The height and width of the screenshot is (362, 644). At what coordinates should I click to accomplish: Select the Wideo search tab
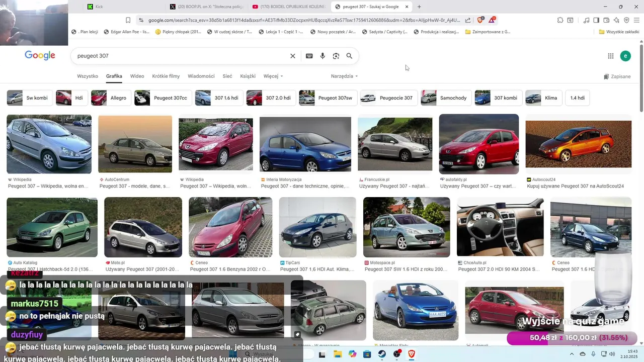tap(137, 76)
